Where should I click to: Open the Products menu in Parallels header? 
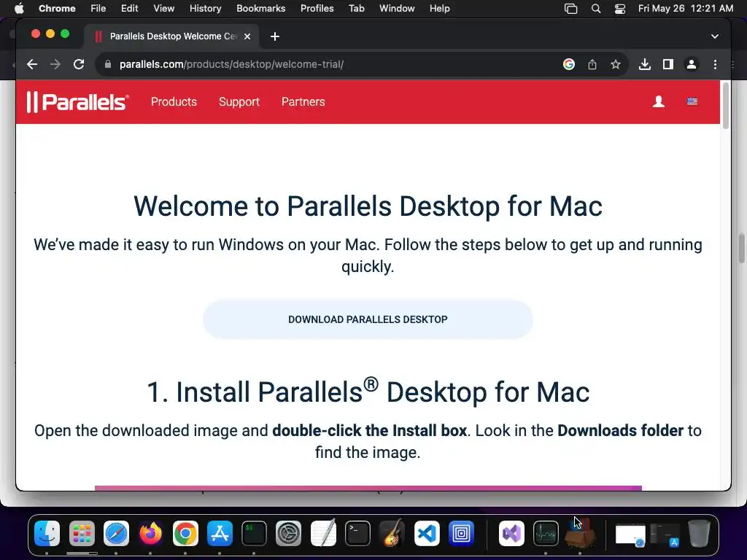pyautogui.click(x=174, y=102)
